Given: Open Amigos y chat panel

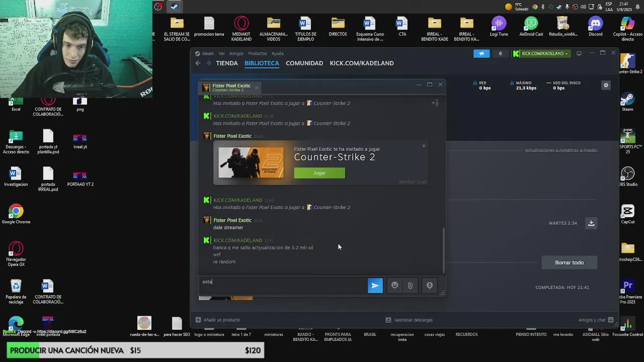Looking at the screenshot, I should point(596,320).
